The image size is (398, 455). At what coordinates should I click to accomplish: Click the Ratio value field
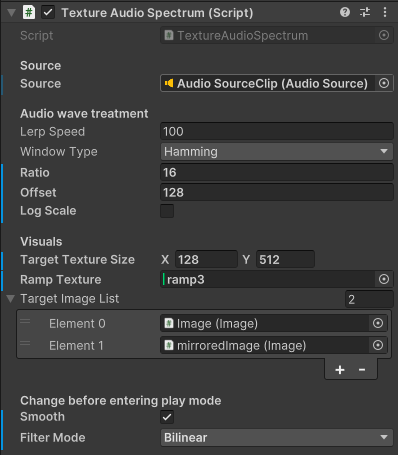tap(277, 172)
